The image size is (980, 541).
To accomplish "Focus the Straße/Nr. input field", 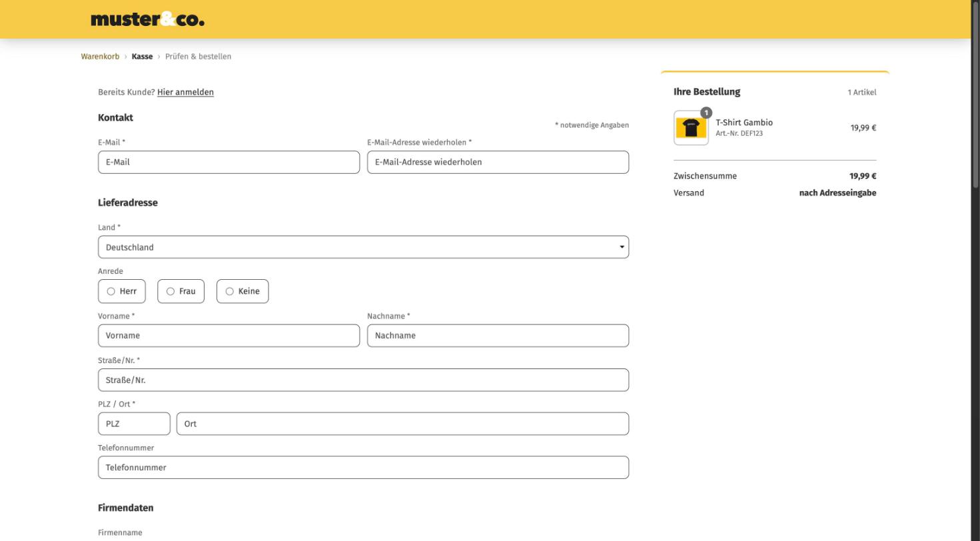I will pyautogui.click(x=363, y=380).
